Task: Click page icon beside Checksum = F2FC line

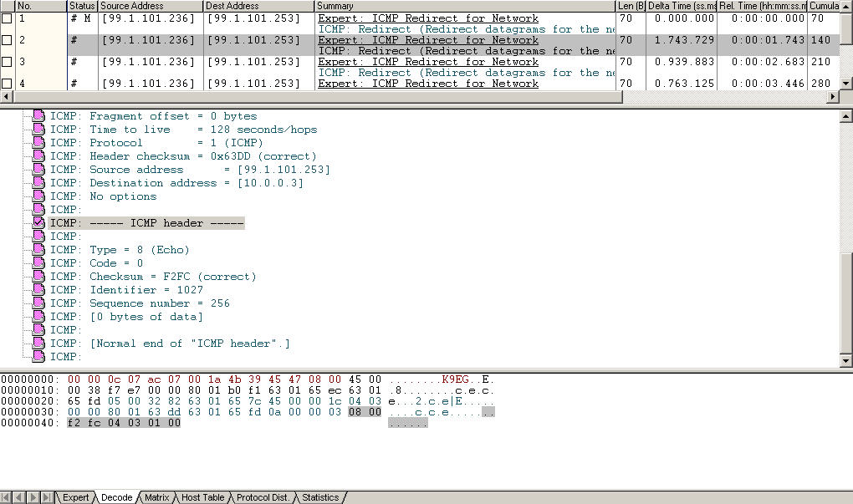Action: (37, 276)
